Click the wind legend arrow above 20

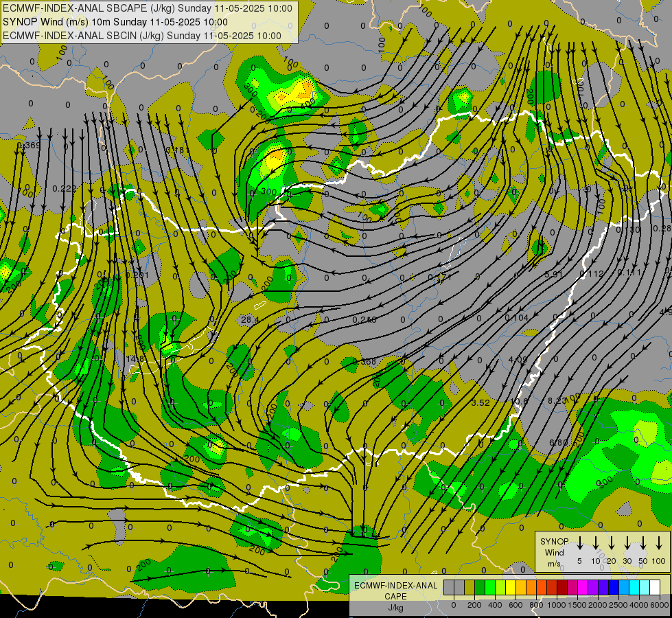[x=612, y=543]
